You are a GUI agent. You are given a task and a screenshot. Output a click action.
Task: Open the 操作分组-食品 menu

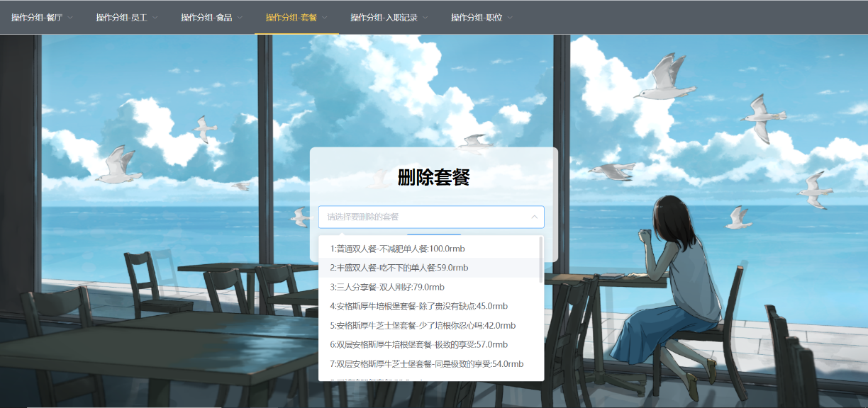(211, 18)
